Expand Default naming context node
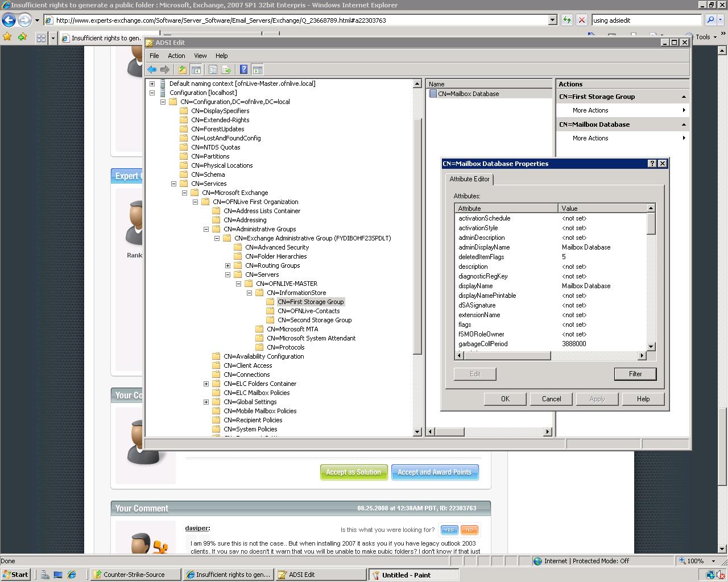Viewport: 728px width, 582px height. click(152, 84)
